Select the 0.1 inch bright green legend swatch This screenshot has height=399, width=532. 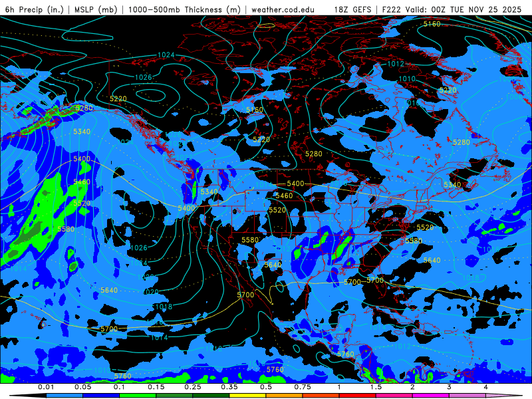pyautogui.click(x=138, y=396)
